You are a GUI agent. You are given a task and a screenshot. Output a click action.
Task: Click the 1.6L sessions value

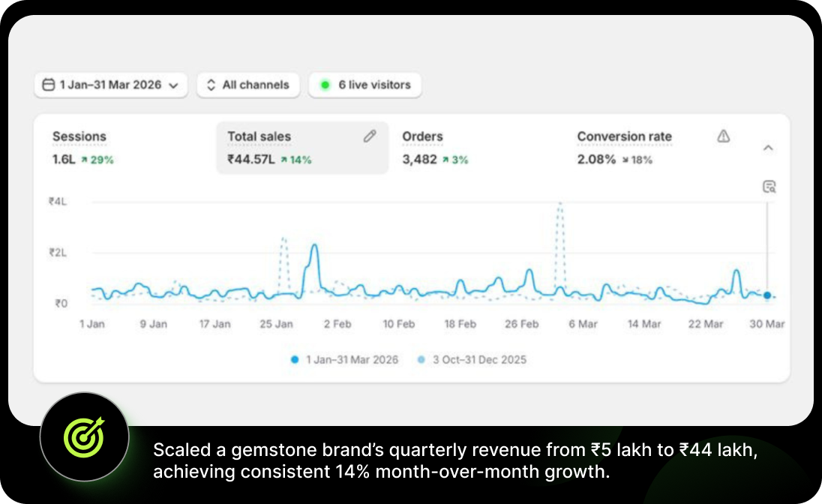64,160
